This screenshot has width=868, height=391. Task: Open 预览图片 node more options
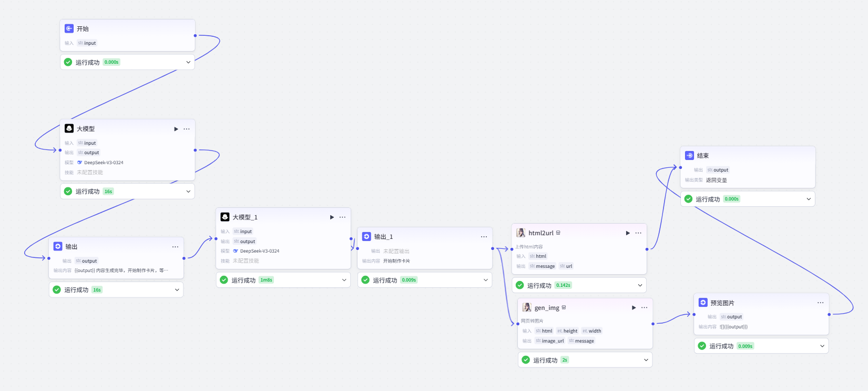click(x=820, y=303)
